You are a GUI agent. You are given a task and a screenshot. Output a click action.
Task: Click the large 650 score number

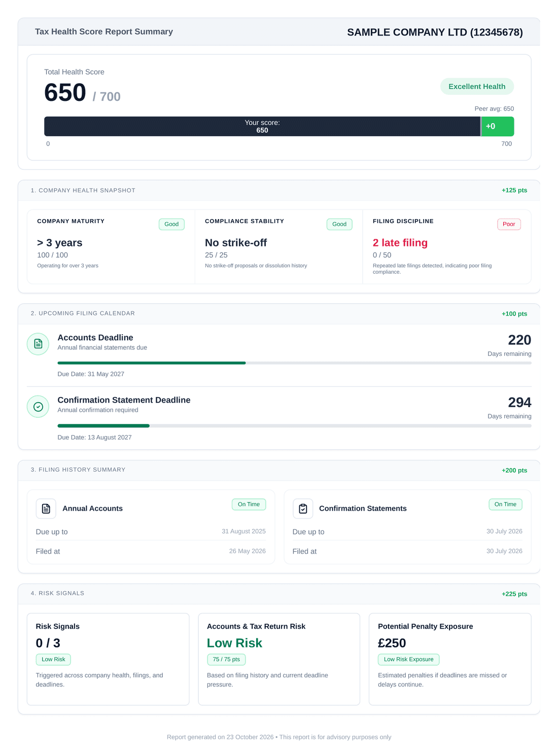(x=65, y=93)
